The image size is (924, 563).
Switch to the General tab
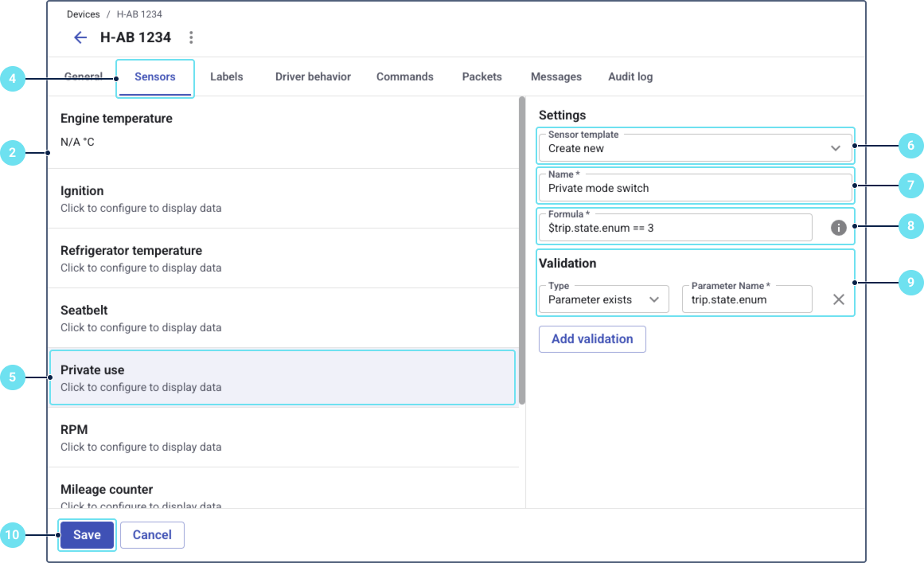[84, 76]
